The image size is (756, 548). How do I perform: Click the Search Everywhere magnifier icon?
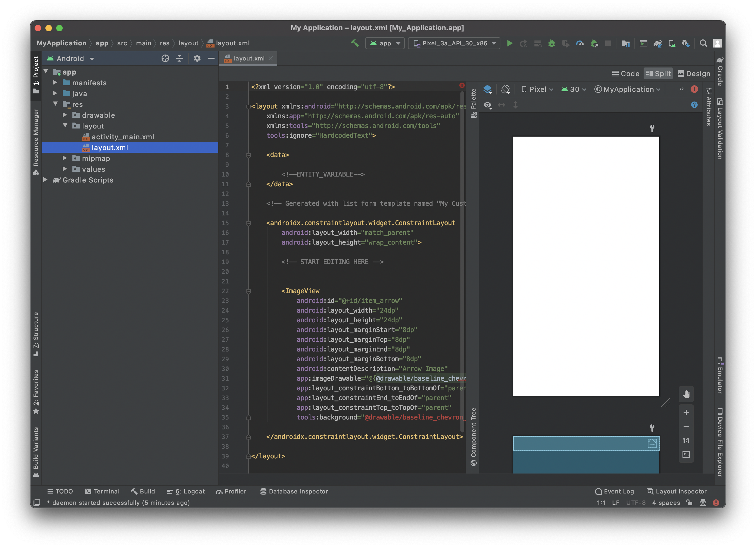pos(703,43)
